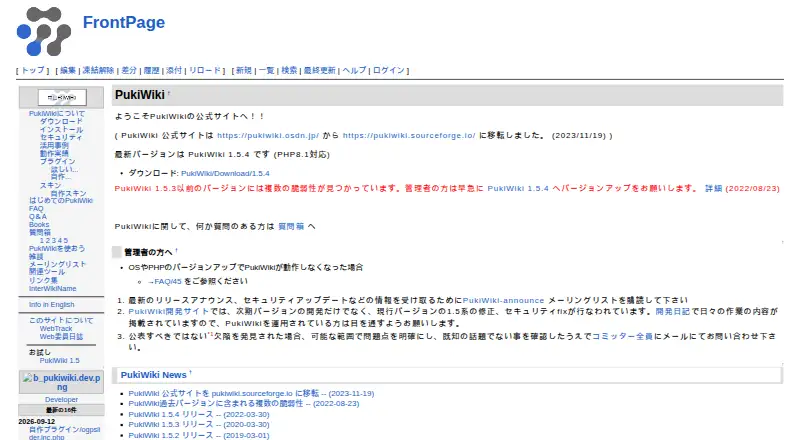Go to トップ in the navigation bar

[x=33, y=70]
